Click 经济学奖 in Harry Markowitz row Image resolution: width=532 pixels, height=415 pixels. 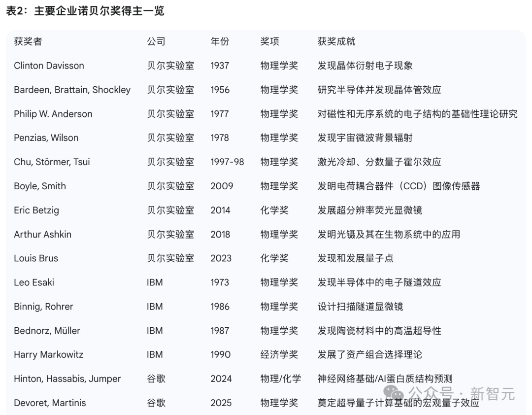point(279,354)
